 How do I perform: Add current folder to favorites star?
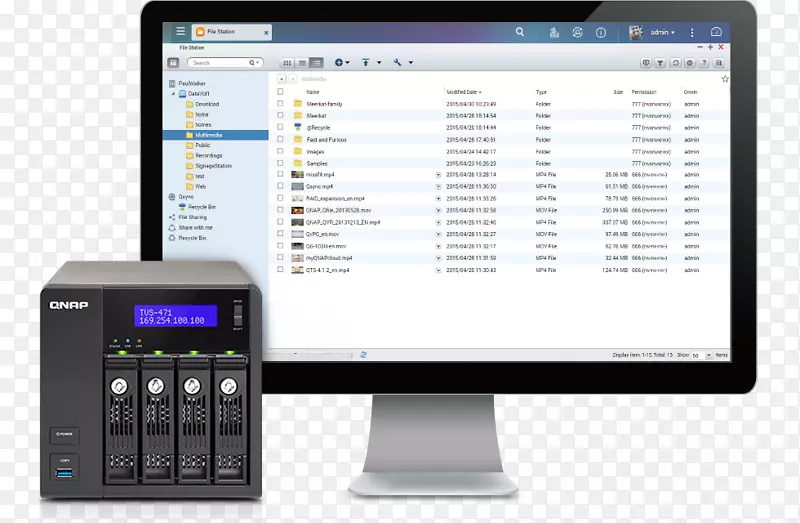(725, 79)
